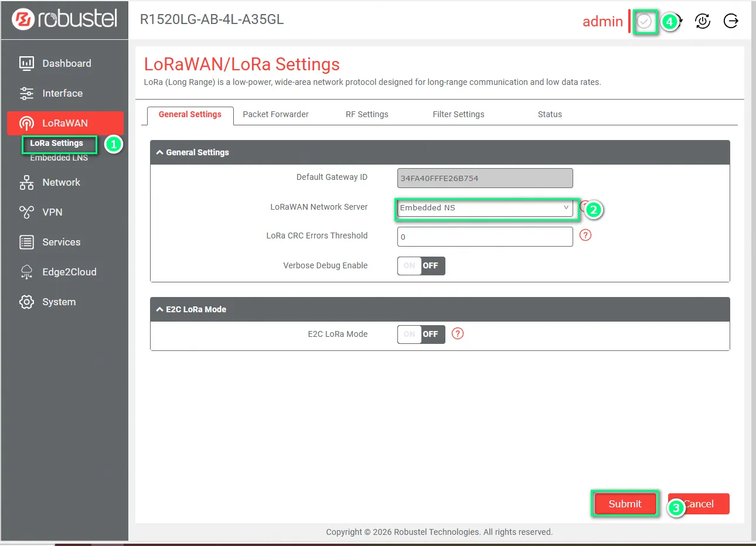The width and height of the screenshot is (756, 546).
Task: Log out using the exit icon
Action: click(731, 21)
